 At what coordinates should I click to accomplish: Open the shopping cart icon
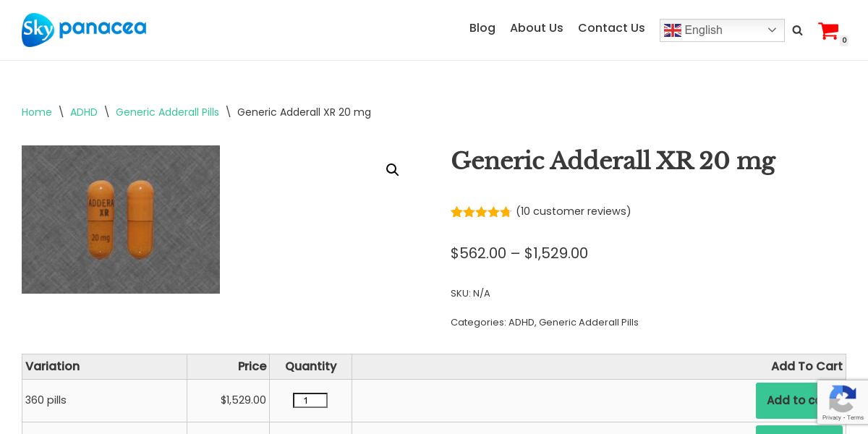pyautogui.click(x=828, y=31)
